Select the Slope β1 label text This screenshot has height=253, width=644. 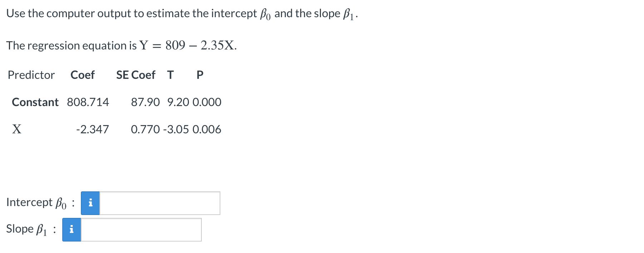27,229
